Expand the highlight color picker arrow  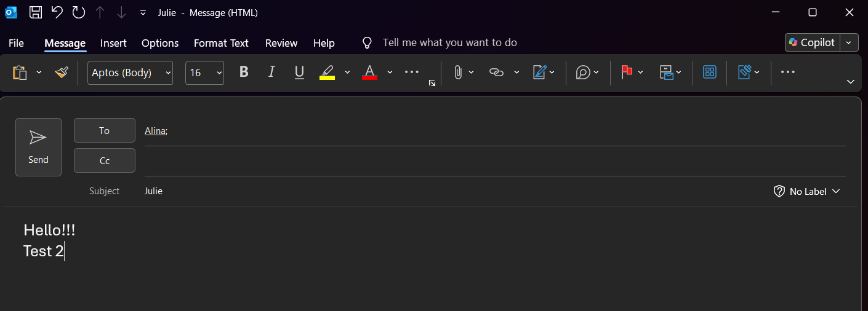tap(347, 73)
